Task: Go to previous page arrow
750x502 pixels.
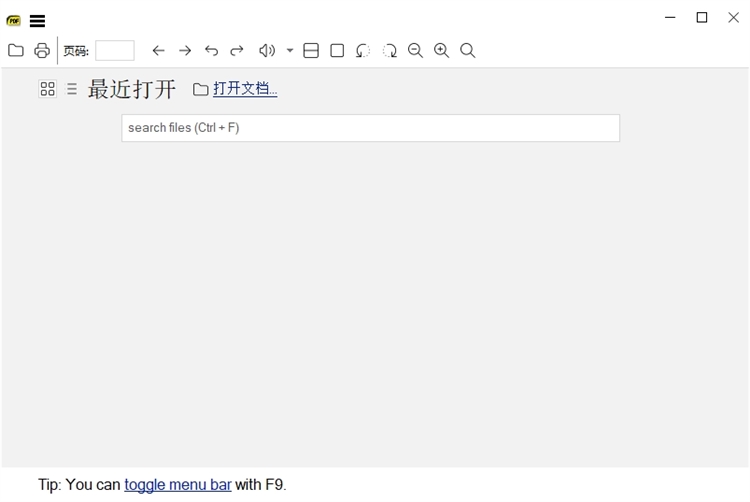Action: pos(158,50)
